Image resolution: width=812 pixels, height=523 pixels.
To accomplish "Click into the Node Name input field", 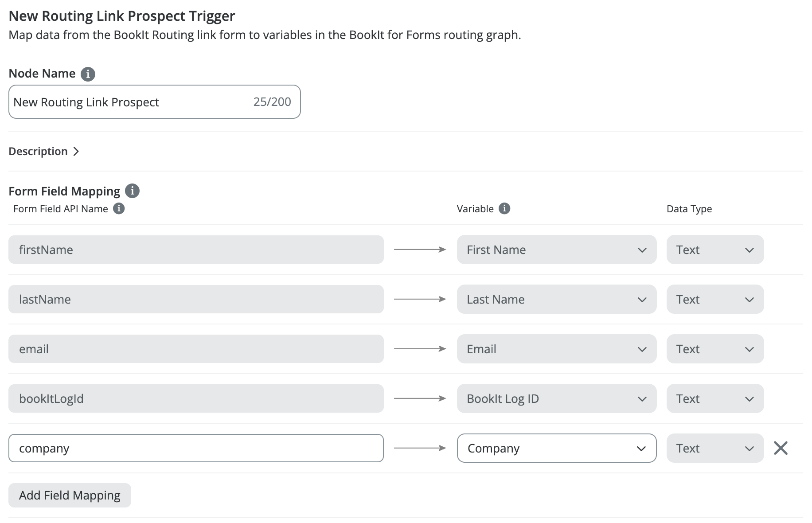I will pyautogui.click(x=129, y=102).
